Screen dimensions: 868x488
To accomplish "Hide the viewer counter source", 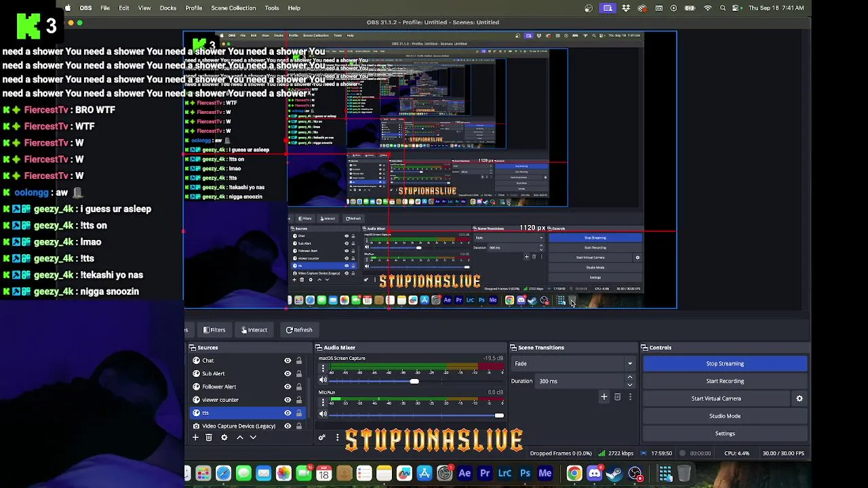I will coord(288,400).
